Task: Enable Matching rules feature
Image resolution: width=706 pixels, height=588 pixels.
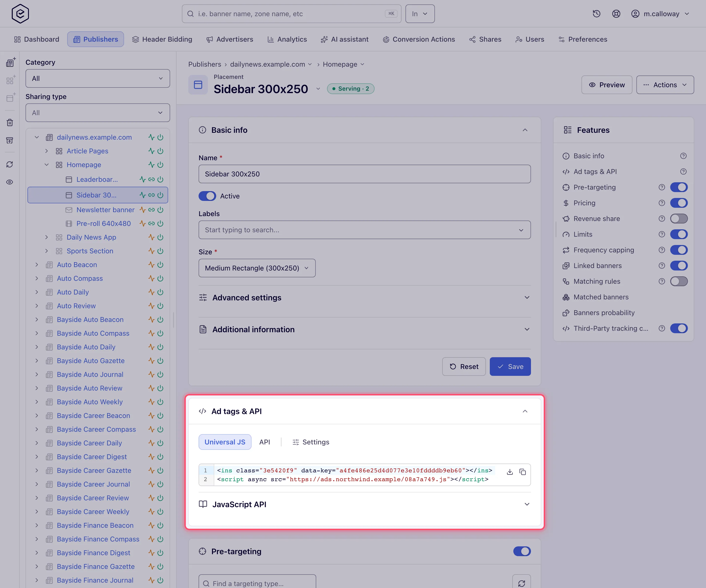Action: tap(679, 281)
